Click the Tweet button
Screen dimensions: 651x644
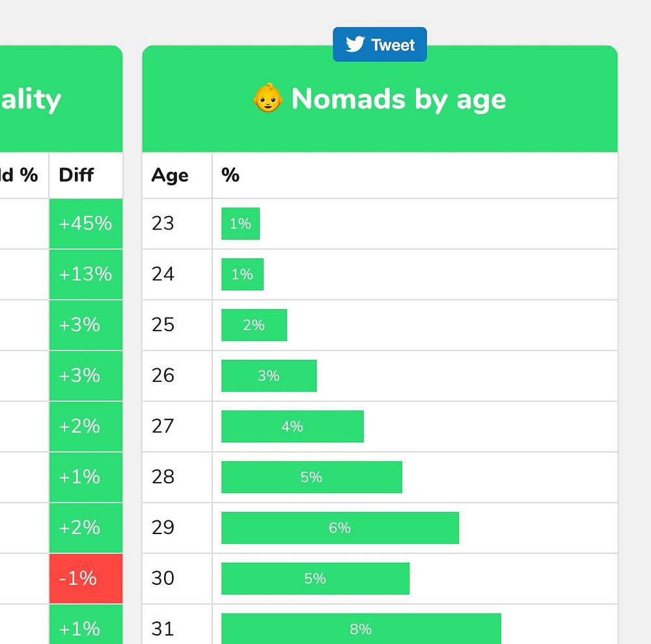[380, 45]
